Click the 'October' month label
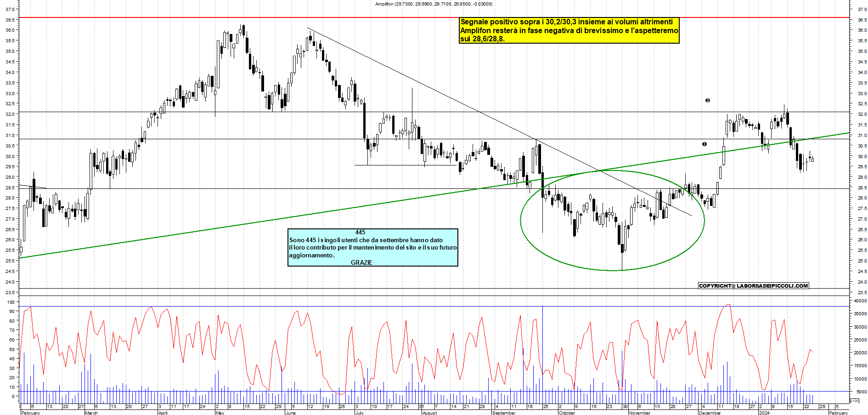This screenshot has width=868, height=415. [567, 413]
